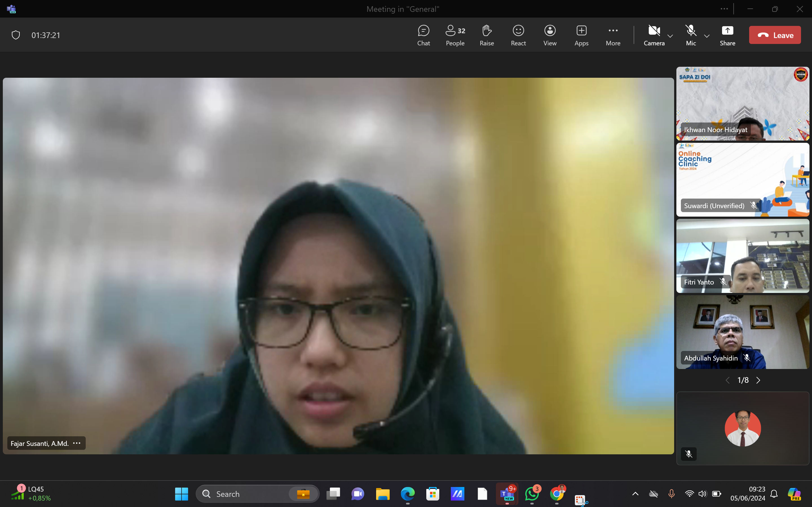
Task: Expand the Camera options dropdown arrow
Action: pyautogui.click(x=670, y=36)
